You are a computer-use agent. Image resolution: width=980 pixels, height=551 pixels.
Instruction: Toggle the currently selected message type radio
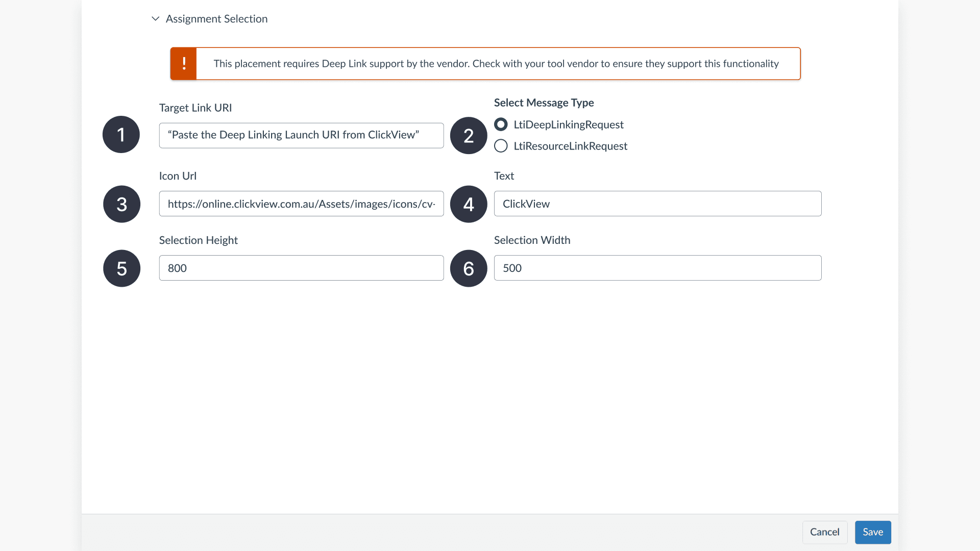point(500,124)
